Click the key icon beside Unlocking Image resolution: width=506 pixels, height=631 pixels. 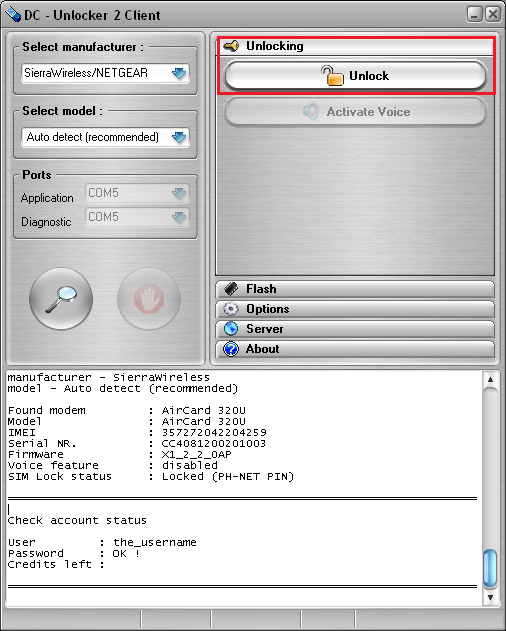231,46
